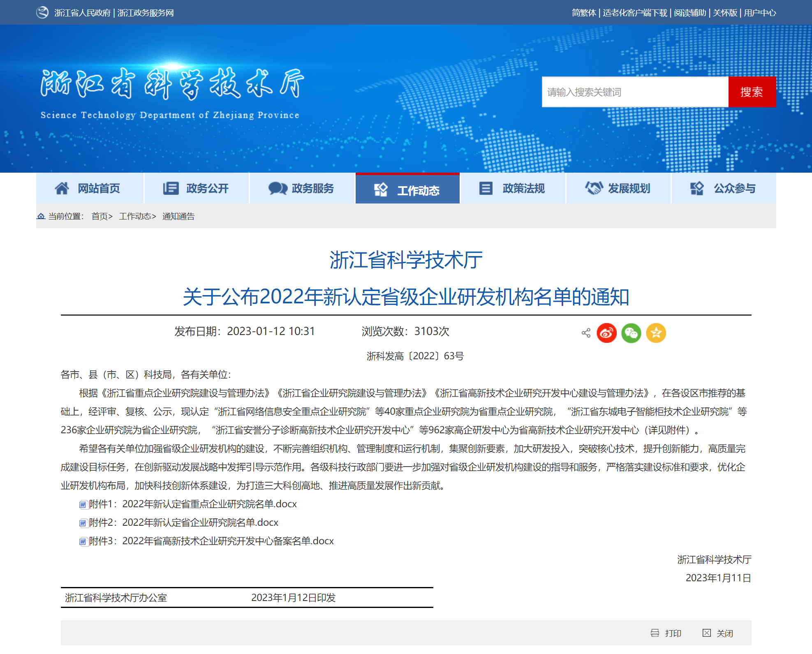
Task: Add to QQ Zone favorites star icon
Action: point(656,333)
